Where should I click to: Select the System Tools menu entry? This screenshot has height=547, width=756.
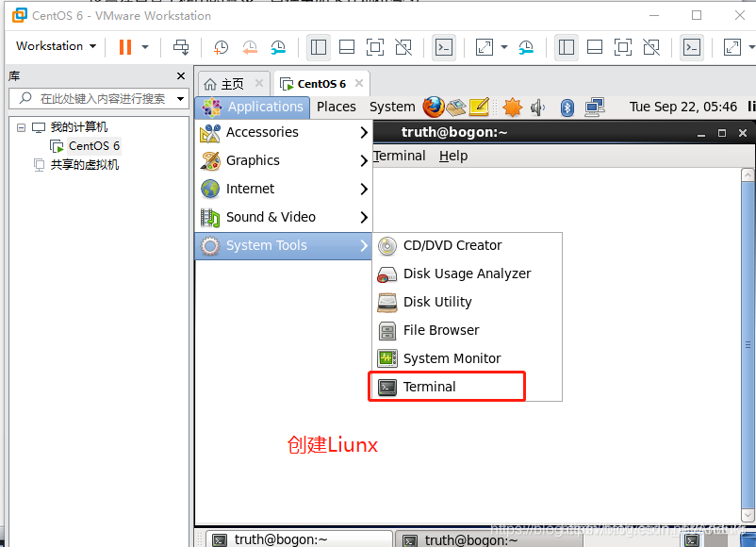(284, 245)
